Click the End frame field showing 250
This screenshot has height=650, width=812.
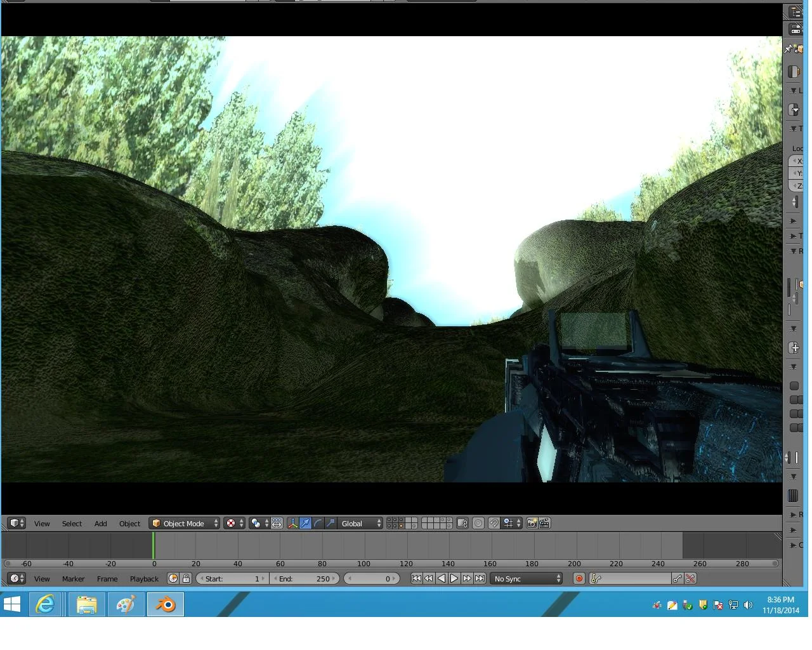coord(304,578)
